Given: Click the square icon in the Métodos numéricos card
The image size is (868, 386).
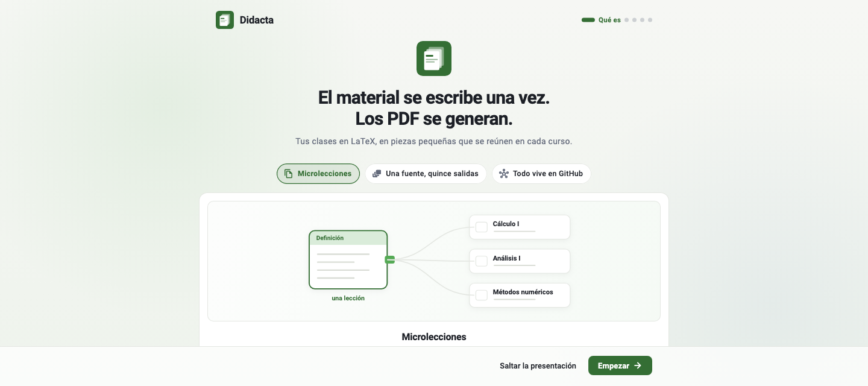Looking at the screenshot, I should click(x=482, y=296).
